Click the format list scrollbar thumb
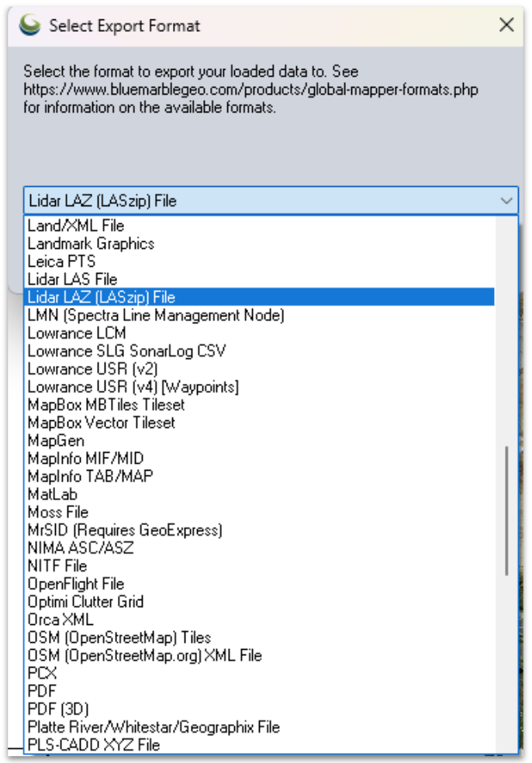 pos(506,511)
